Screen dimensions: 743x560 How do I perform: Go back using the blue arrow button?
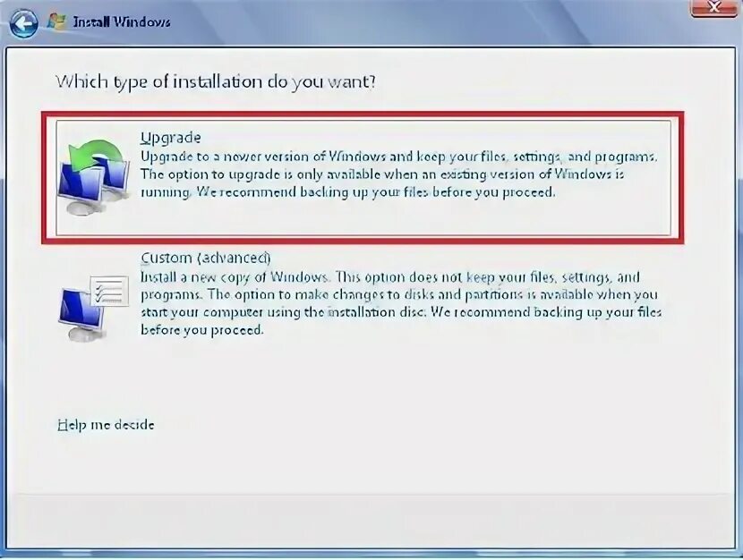[x=23, y=23]
